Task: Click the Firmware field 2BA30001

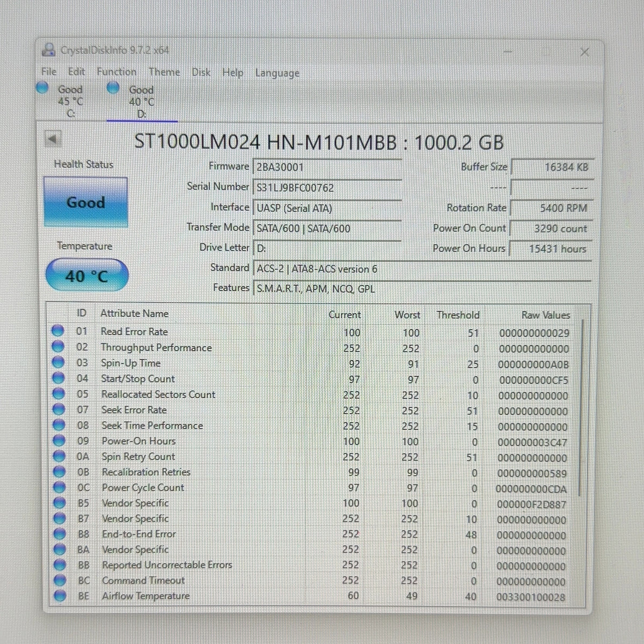Action: tap(327, 167)
